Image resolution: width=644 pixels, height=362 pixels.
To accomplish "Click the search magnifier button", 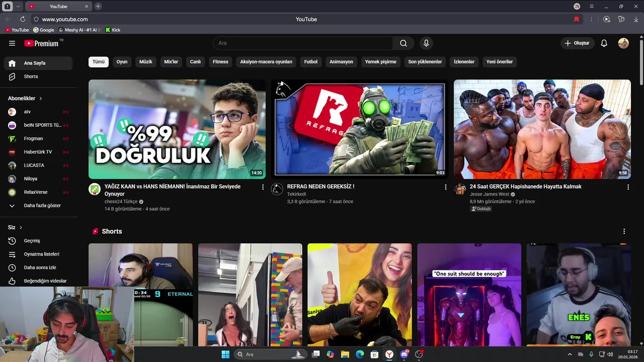I will [404, 43].
